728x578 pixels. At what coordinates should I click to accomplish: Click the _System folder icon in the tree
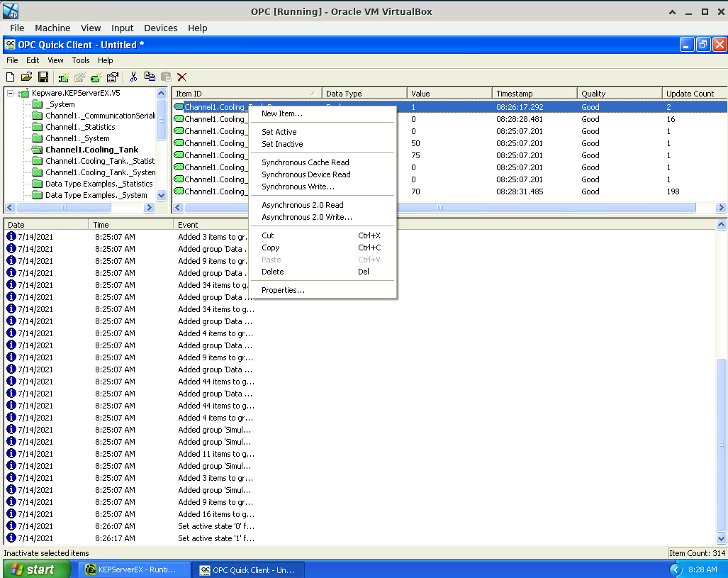pos(37,104)
